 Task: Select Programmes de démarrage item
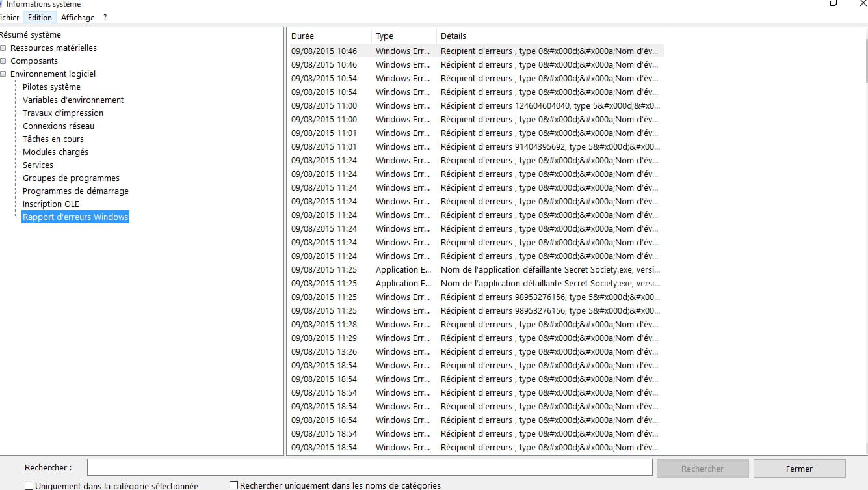pos(75,191)
